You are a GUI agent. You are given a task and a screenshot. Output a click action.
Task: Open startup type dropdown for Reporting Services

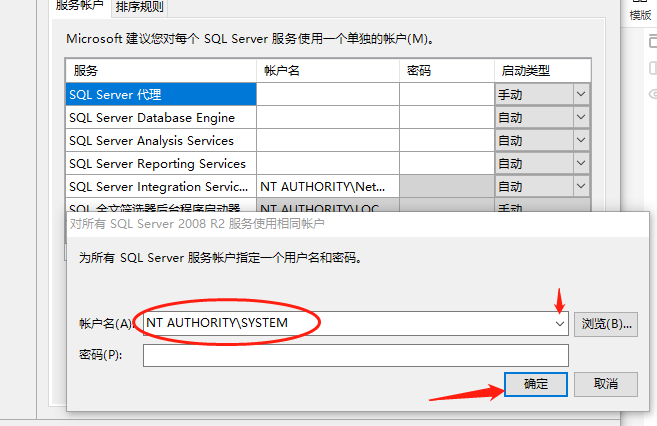coord(581,163)
